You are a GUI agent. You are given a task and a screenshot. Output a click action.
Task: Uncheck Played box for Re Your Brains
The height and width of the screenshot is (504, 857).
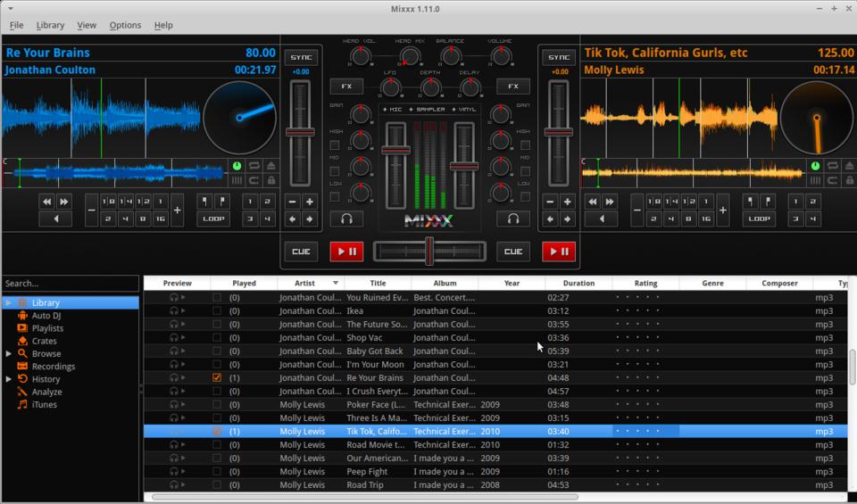[217, 378]
